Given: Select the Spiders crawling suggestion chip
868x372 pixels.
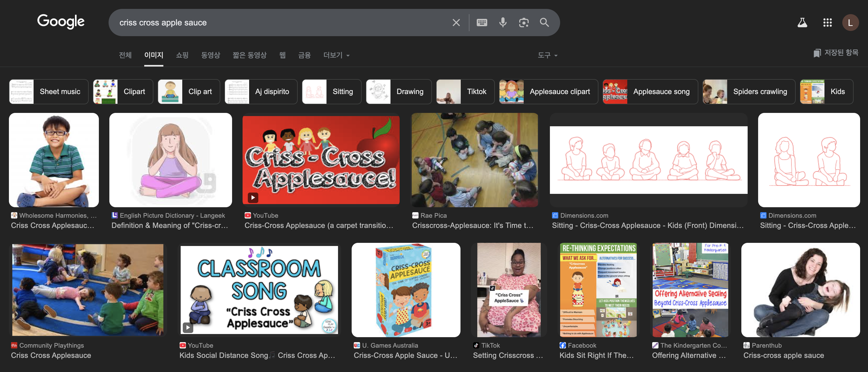Looking at the screenshot, I should [748, 92].
